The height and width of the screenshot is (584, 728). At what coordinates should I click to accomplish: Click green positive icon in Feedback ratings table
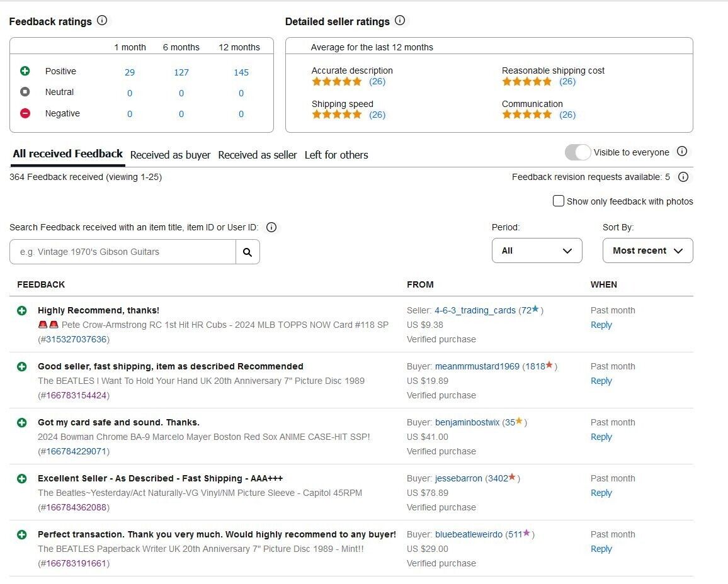tap(25, 71)
